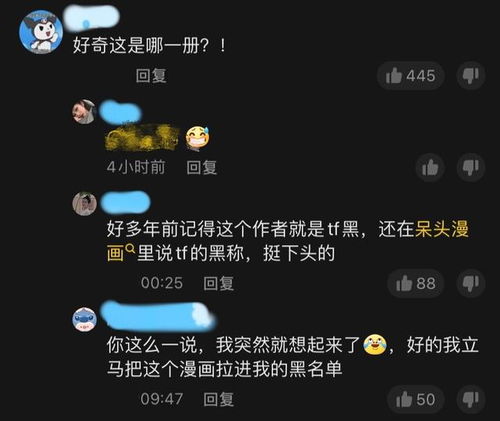The image size is (500, 421).
Task: Open avatar of the tf黑 commenter
Action: click(84, 204)
